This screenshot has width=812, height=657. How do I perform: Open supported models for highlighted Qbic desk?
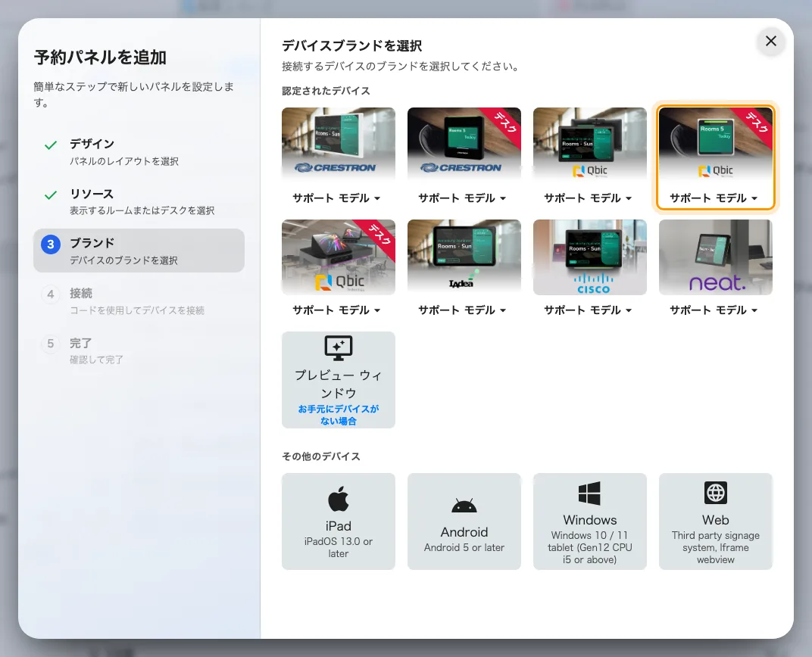pyautogui.click(x=714, y=198)
